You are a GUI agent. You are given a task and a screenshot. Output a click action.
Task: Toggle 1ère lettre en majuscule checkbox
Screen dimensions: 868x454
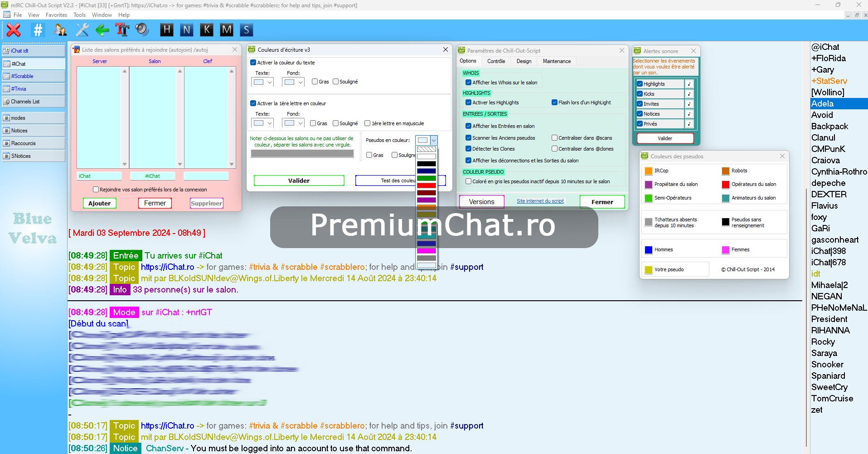pos(368,123)
